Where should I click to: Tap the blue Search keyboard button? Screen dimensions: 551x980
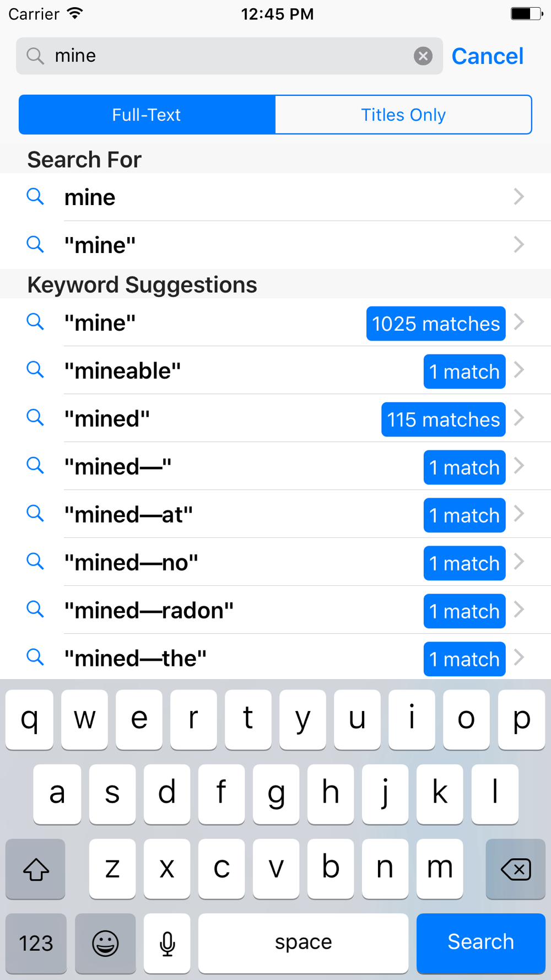[481, 943]
